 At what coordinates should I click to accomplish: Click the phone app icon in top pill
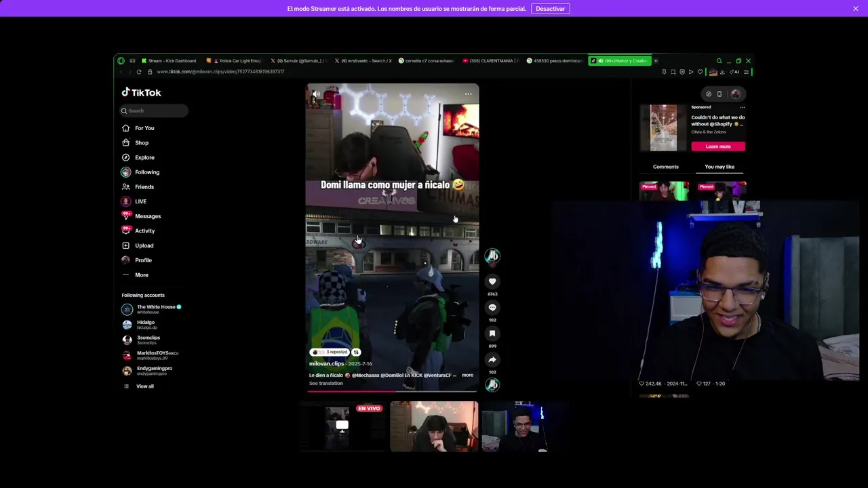719,94
